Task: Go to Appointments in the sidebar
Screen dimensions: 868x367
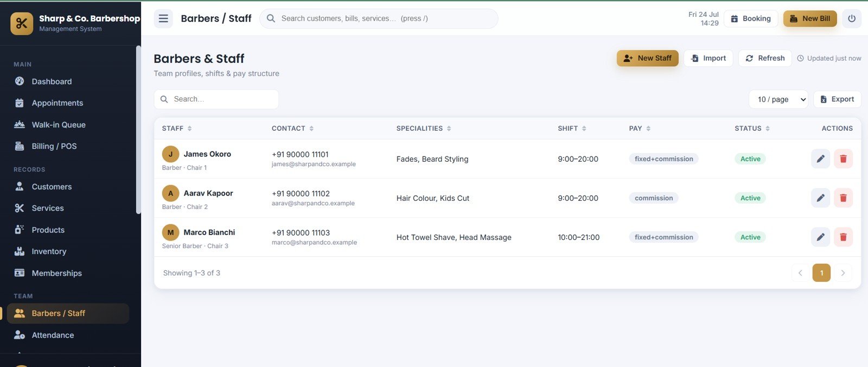Action: [68, 103]
